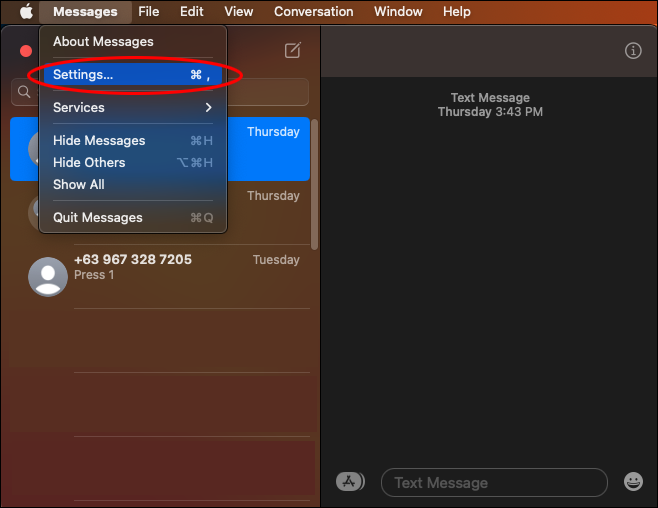Click the Text Message input field
Screen dimensions: 658x508
(494, 482)
